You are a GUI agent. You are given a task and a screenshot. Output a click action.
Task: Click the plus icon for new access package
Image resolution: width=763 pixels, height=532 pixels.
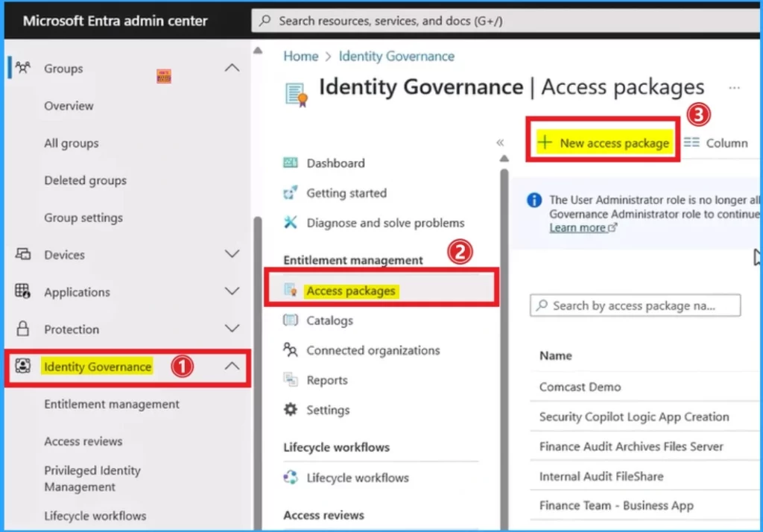coord(545,142)
